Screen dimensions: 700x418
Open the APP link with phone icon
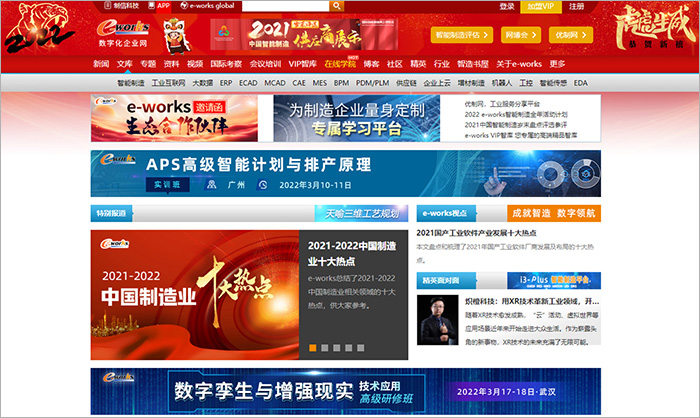click(x=159, y=6)
